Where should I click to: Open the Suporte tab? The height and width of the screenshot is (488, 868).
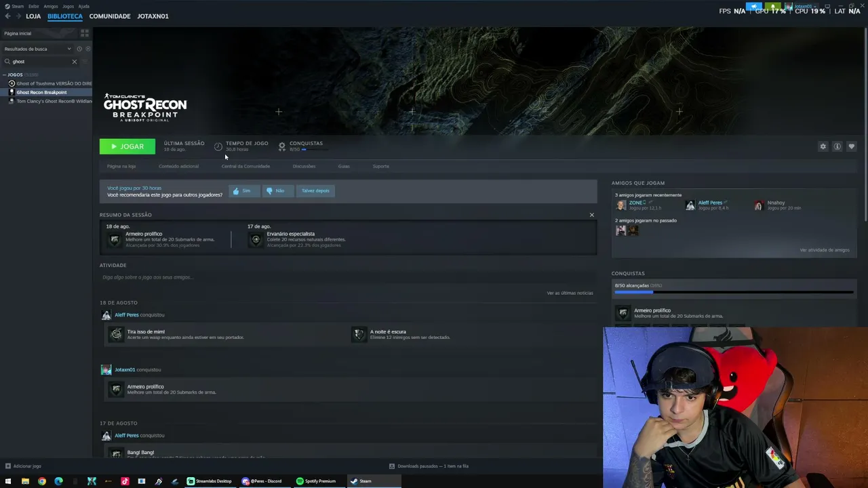pyautogui.click(x=380, y=166)
